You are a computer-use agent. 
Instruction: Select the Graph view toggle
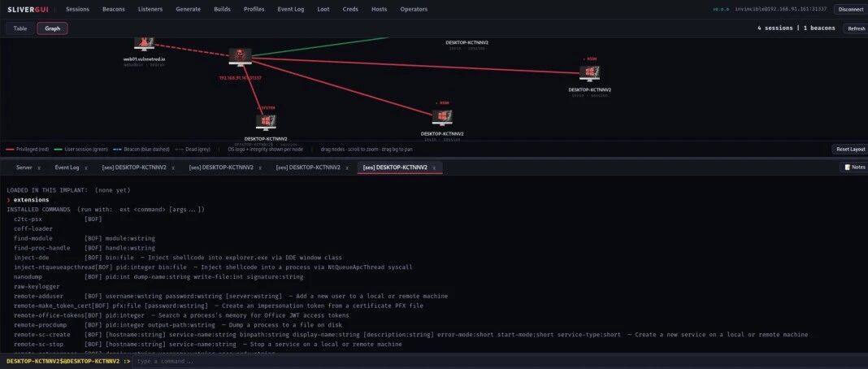click(53, 28)
